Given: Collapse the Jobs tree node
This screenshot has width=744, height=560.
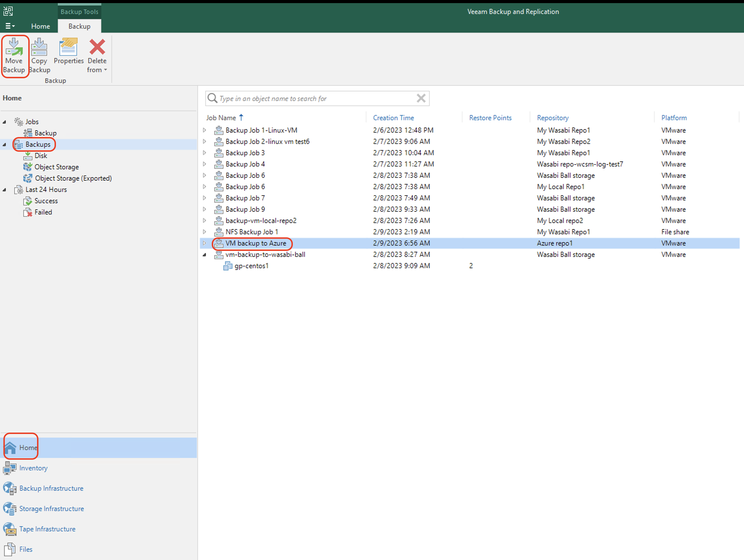Looking at the screenshot, I should click(x=4, y=122).
